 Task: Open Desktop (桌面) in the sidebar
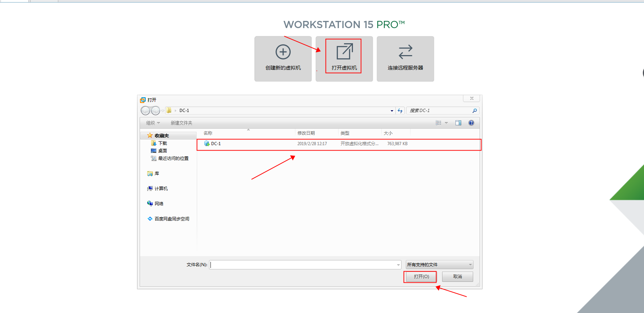click(x=159, y=151)
